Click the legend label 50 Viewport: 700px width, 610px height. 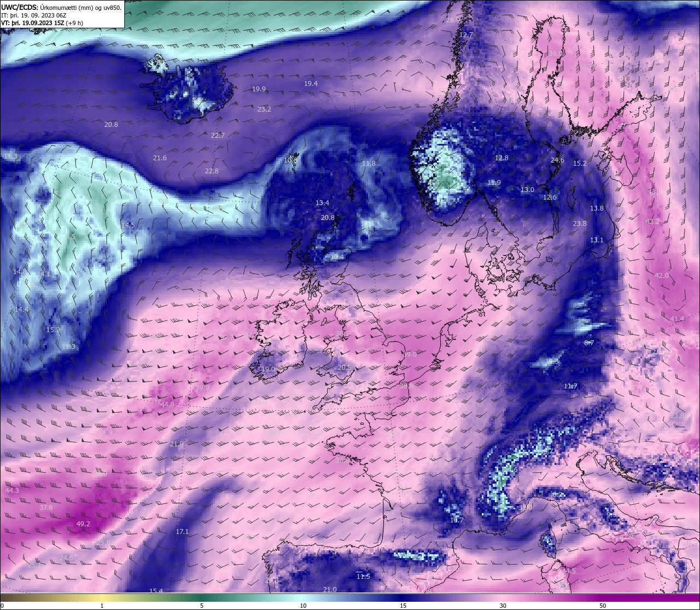click(603, 606)
